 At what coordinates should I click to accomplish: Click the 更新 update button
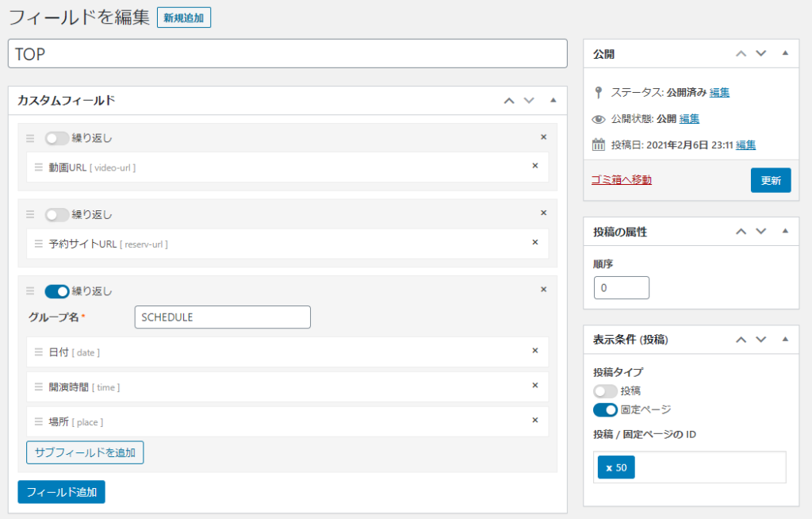pyautogui.click(x=770, y=180)
